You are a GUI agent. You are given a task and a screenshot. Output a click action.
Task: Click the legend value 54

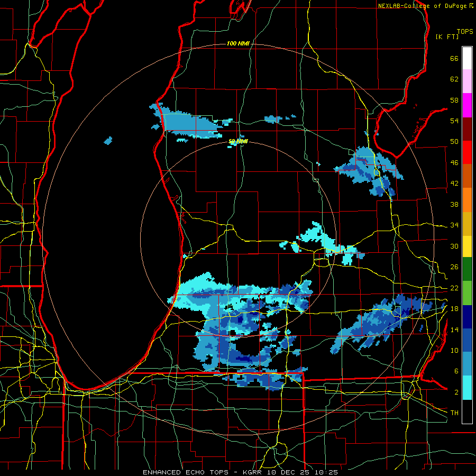pyautogui.click(x=454, y=121)
